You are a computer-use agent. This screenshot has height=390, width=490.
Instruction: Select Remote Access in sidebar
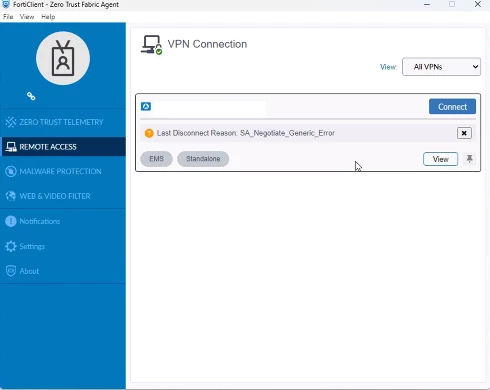63,147
